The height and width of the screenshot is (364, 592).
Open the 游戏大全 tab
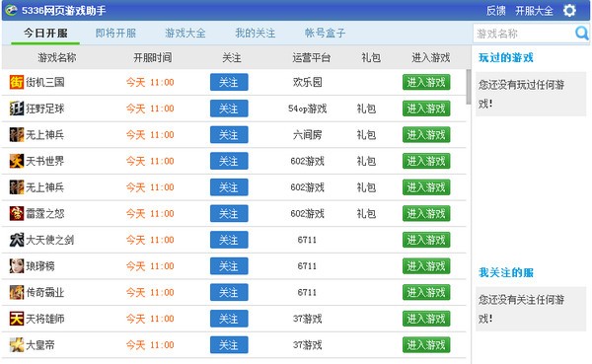coord(185,33)
